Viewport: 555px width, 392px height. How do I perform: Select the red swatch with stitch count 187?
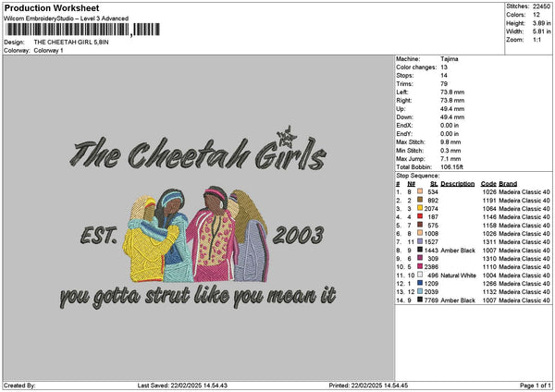click(x=420, y=216)
